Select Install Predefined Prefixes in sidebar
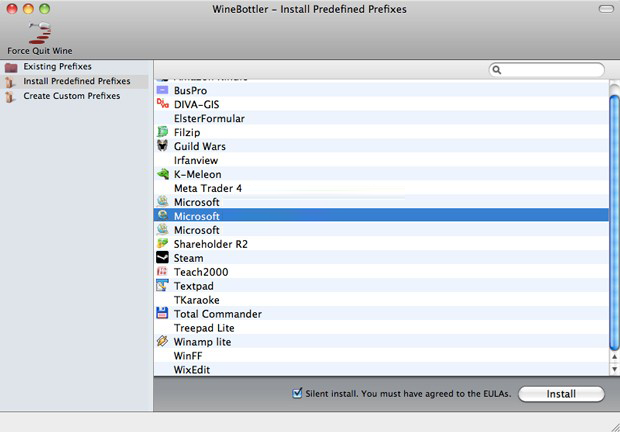The width and height of the screenshot is (620, 432). [x=75, y=81]
